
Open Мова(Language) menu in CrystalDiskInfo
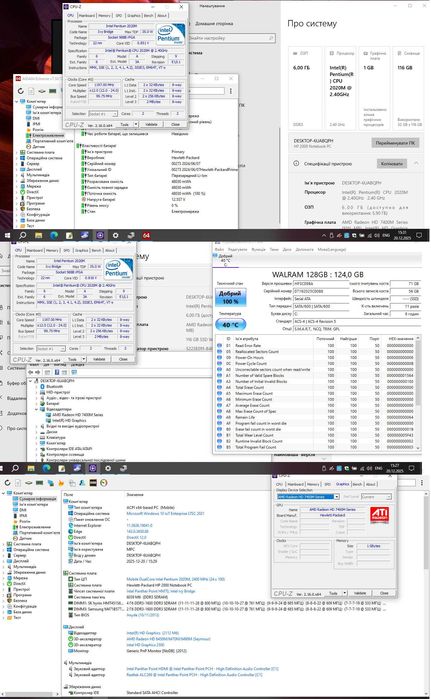pos(333,249)
